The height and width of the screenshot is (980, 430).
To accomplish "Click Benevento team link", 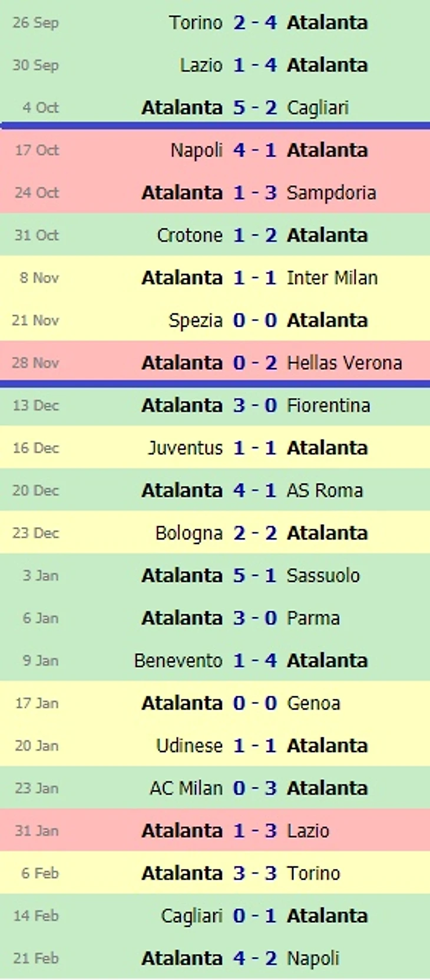I will (x=178, y=661).
